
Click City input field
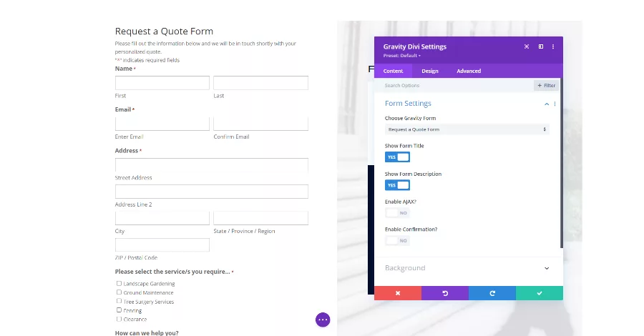(x=162, y=218)
